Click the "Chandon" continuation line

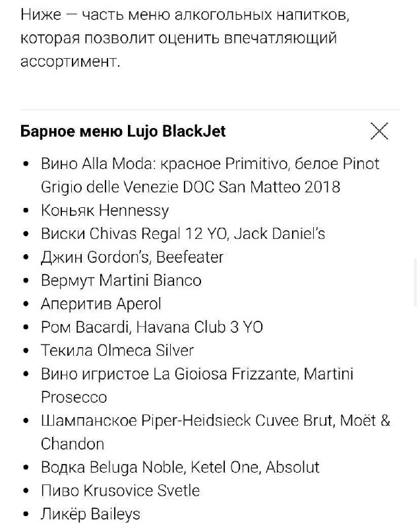pos(73,444)
